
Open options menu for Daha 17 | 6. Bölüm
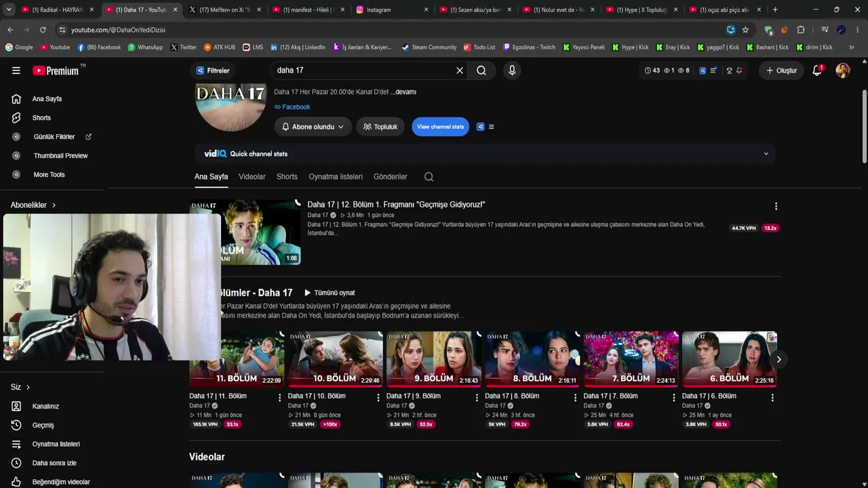772,398
